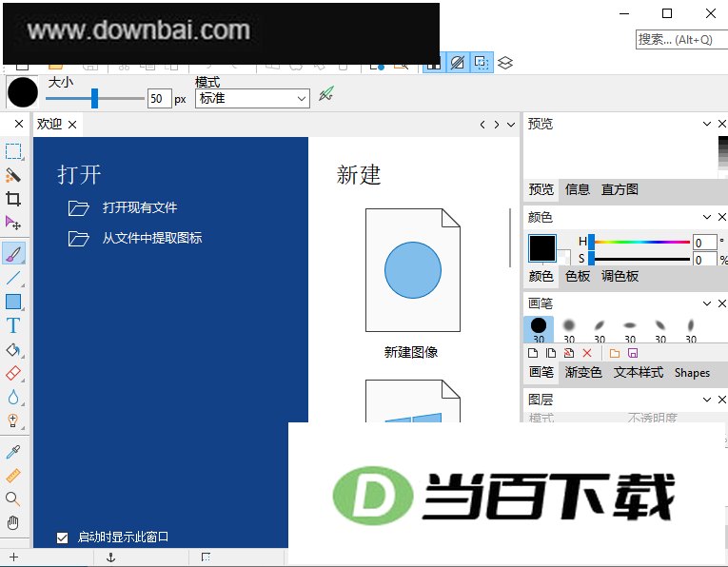This screenshot has width=728, height=567.
Task: Toggle the overlapping selection squares toolbar button
Action: point(481,63)
